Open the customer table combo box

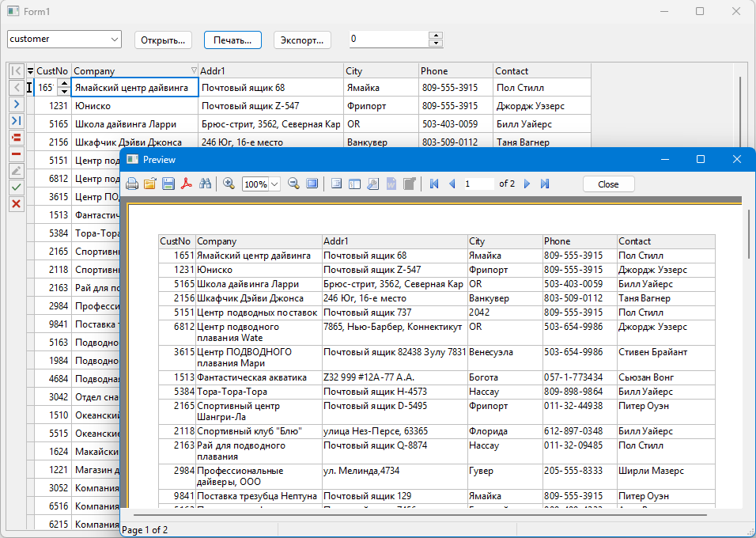pyautogui.click(x=115, y=39)
